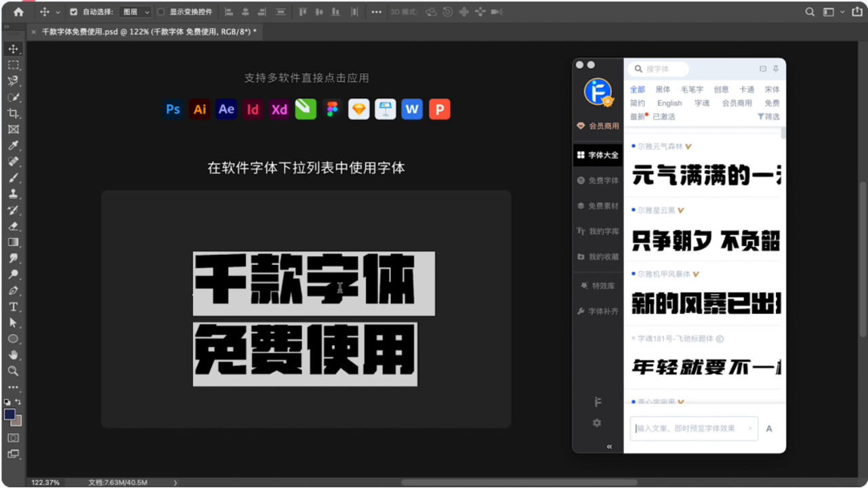Collapse the plugin sidebar with the chevron
This screenshot has height=488, width=868.
608,447
